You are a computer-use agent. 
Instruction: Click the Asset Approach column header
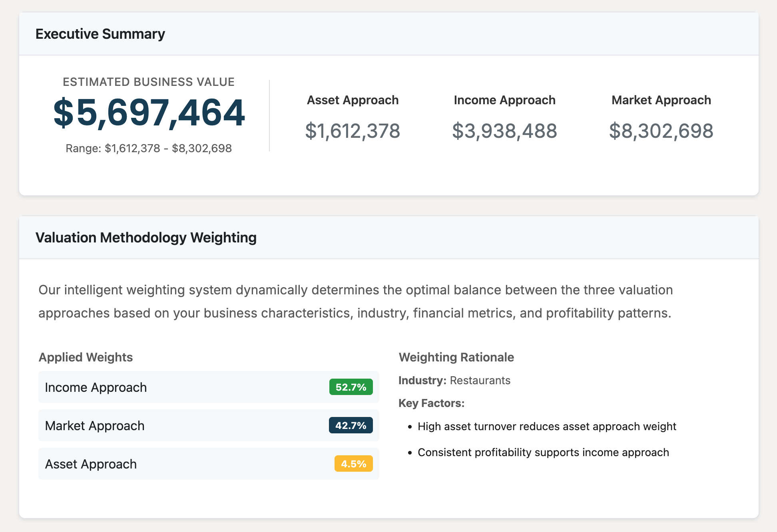pos(353,100)
